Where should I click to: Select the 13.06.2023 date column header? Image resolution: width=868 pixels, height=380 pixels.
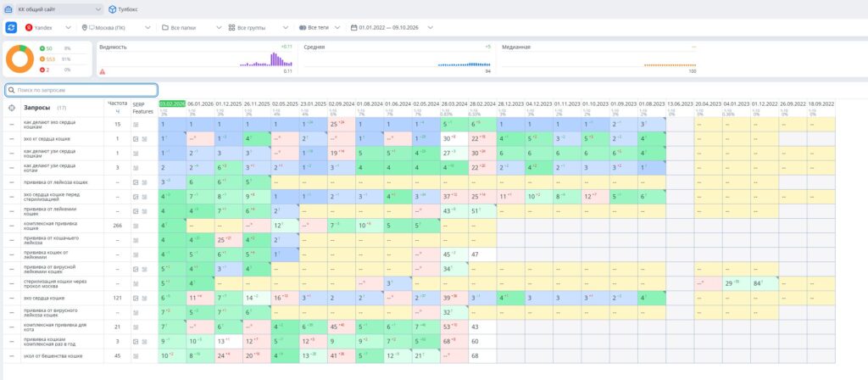680,103
